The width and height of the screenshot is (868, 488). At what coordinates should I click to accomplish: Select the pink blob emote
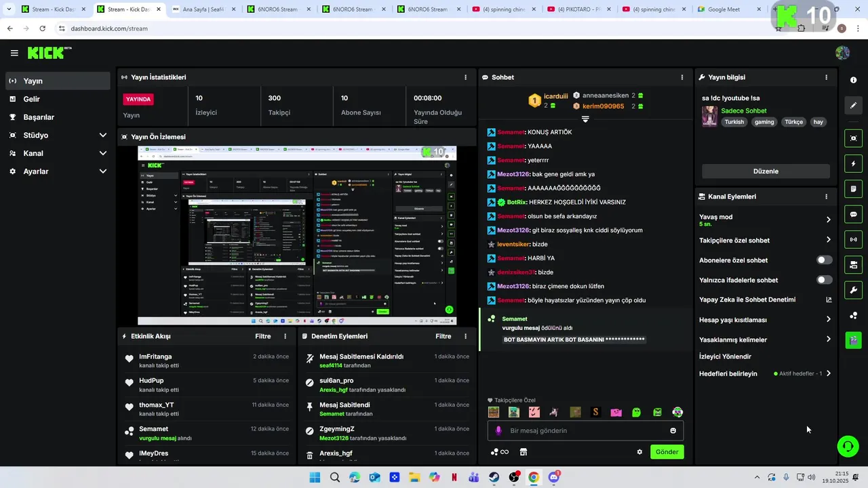coord(616,412)
